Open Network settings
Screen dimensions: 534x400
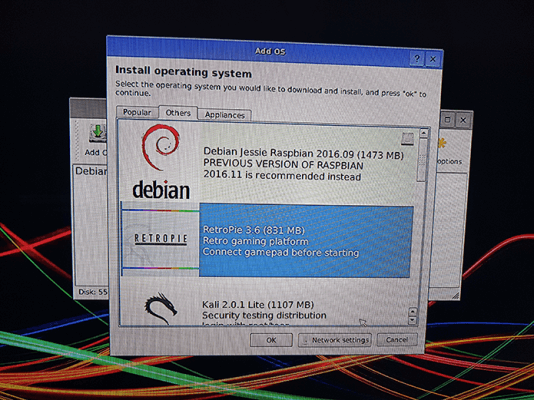click(335, 340)
